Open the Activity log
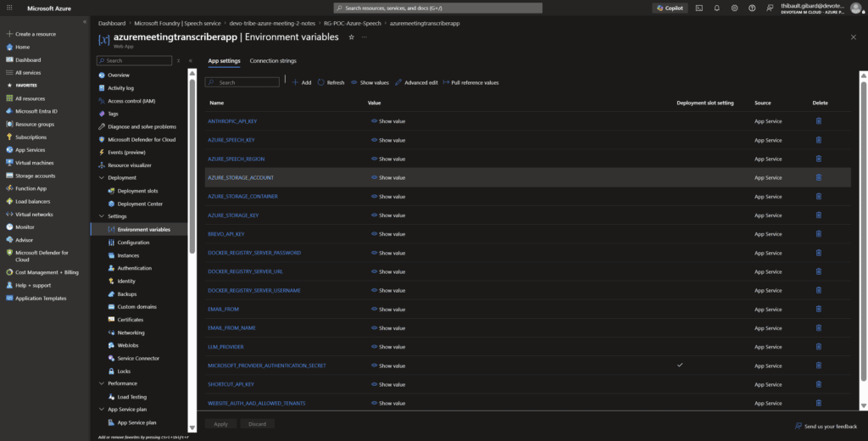Viewport: 868px width, 441px height. (x=120, y=88)
